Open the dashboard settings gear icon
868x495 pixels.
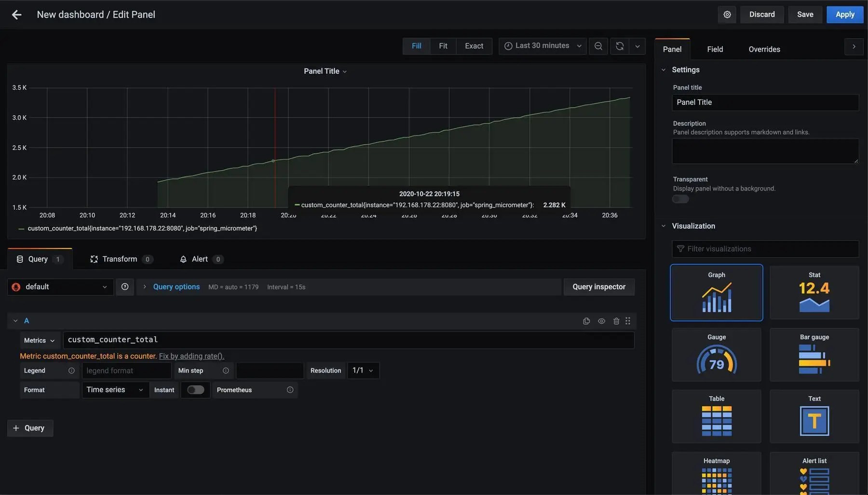(x=727, y=14)
